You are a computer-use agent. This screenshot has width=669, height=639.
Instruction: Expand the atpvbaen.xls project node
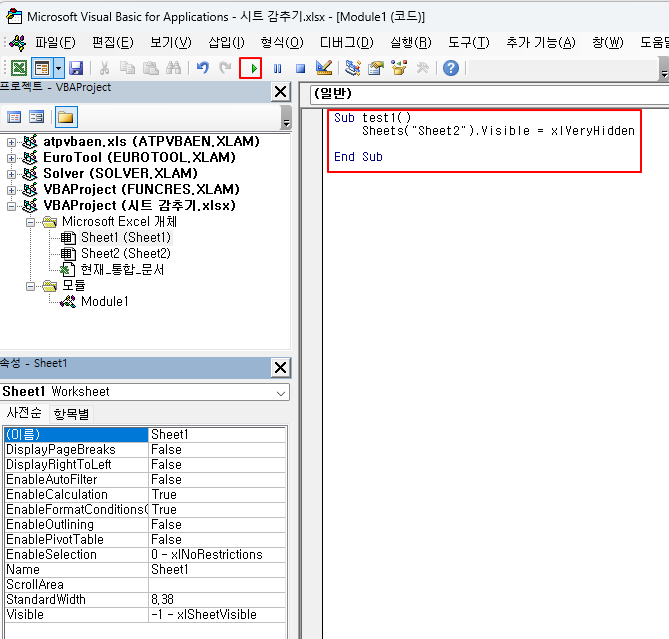[12, 142]
